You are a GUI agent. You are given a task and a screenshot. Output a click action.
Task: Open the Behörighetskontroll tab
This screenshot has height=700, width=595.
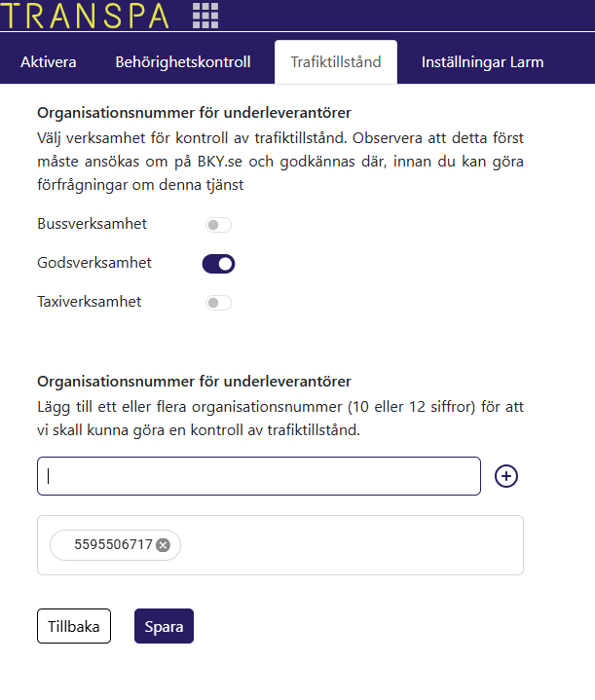point(183,62)
